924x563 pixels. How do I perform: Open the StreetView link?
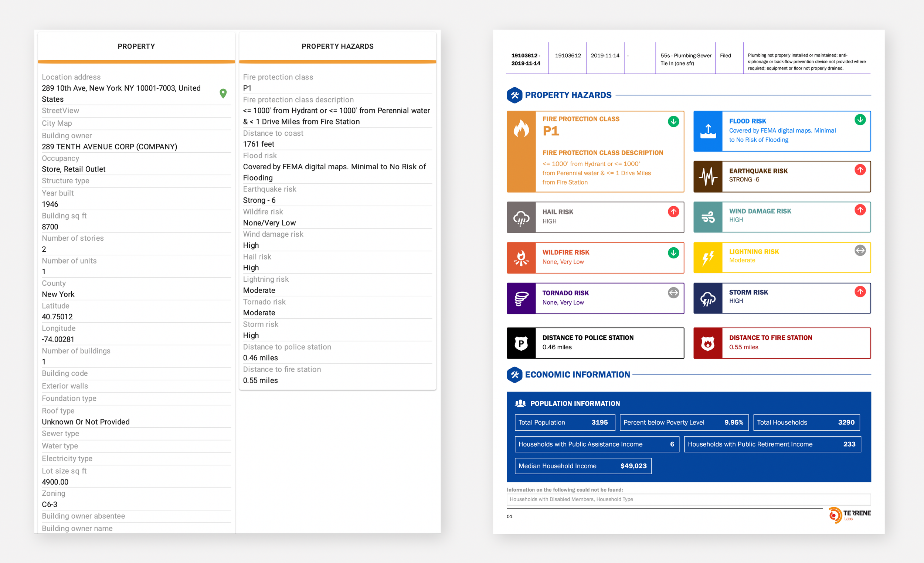click(x=60, y=111)
